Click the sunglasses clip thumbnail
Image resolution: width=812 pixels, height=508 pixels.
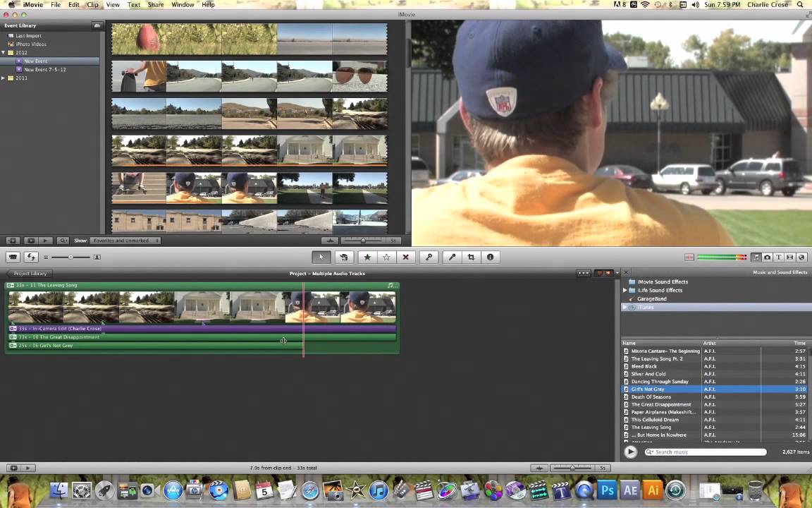click(360, 76)
